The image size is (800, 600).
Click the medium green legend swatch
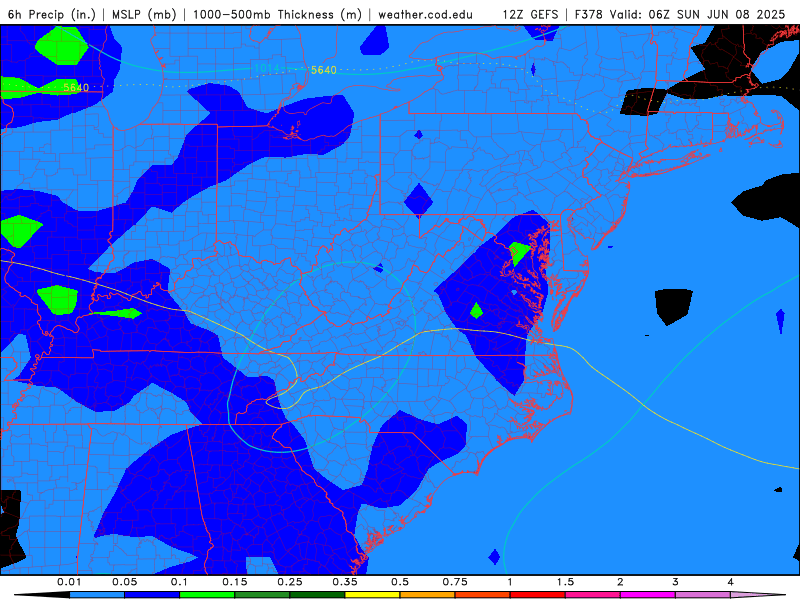262,595
